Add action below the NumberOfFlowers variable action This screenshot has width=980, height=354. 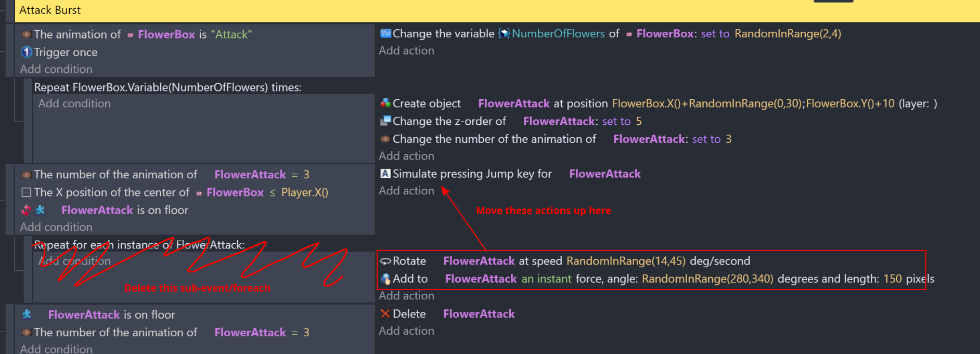[406, 51]
